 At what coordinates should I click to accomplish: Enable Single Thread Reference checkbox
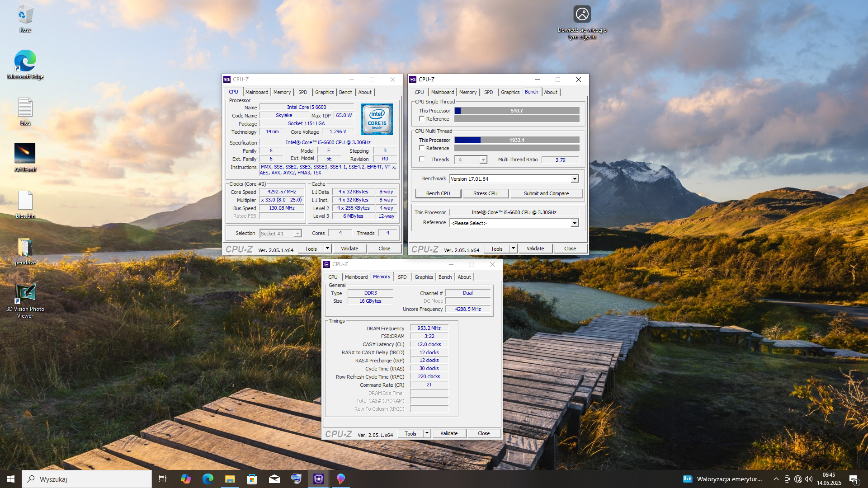point(422,119)
